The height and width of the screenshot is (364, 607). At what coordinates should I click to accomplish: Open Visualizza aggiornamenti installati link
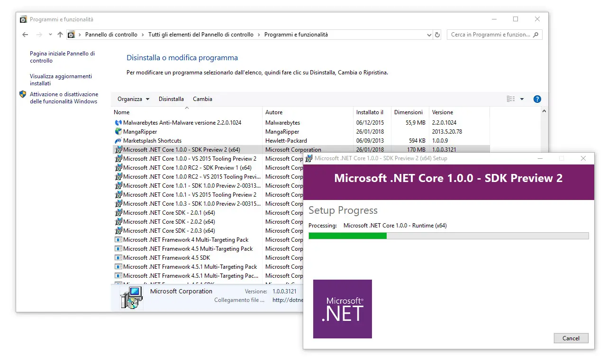click(61, 80)
